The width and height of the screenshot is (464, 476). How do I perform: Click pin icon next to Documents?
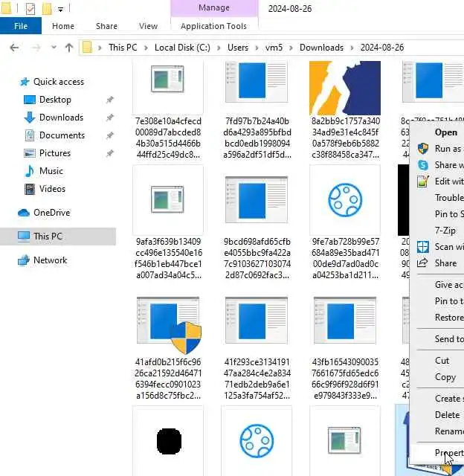(x=110, y=135)
